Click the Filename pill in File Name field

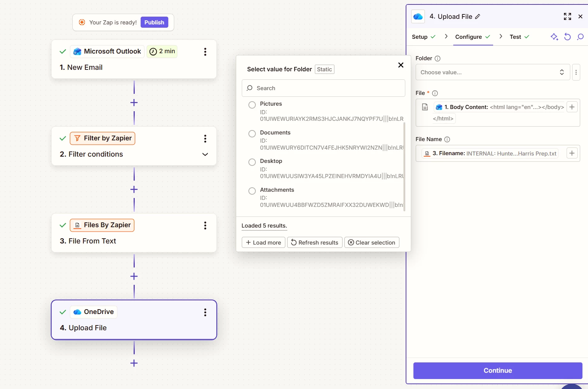[490, 153]
